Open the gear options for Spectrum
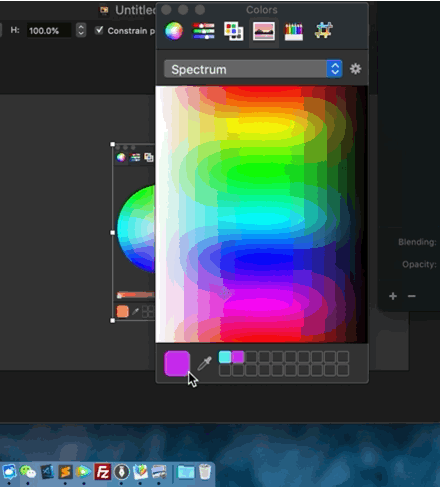Screen dimensions: 440x488 point(355,69)
